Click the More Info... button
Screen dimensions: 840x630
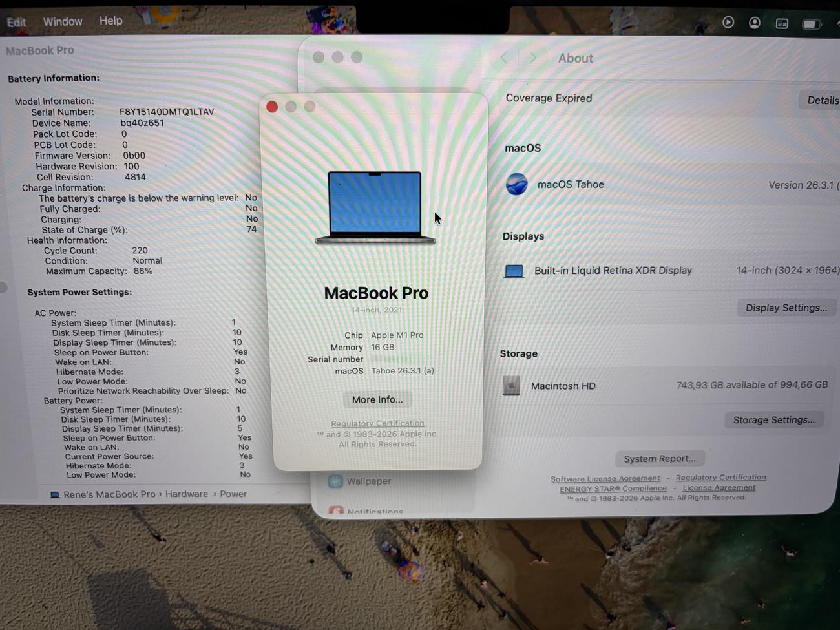pos(377,400)
